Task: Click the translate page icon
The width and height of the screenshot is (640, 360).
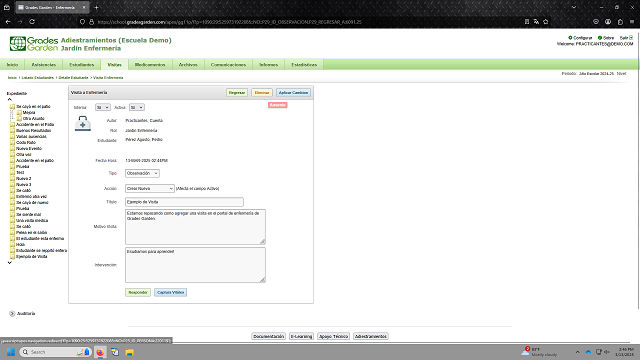Action: 536,22
